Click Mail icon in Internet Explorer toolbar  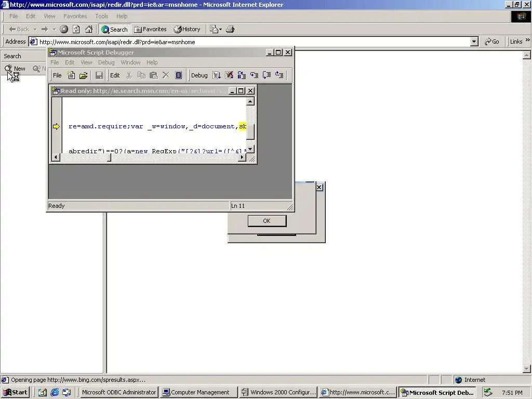[214, 29]
